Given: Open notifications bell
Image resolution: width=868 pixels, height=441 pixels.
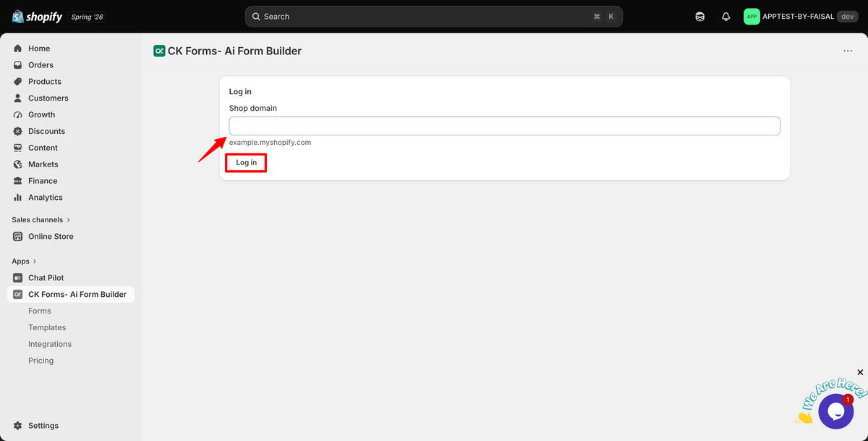Looking at the screenshot, I should point(726,17).
